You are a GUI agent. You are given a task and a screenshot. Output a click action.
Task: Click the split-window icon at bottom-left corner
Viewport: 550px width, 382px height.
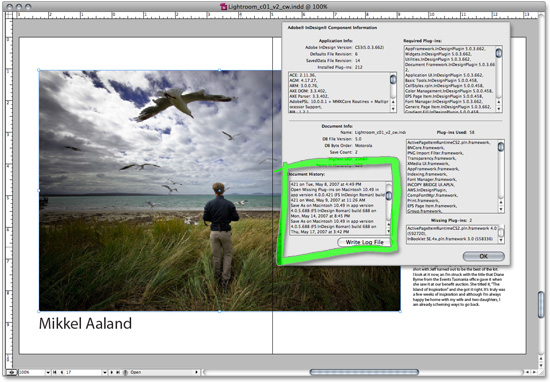(12, 372)
